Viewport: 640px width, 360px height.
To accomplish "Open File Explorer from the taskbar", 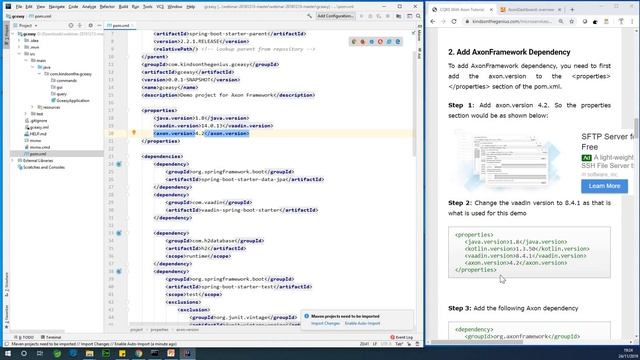I will 89,353.
